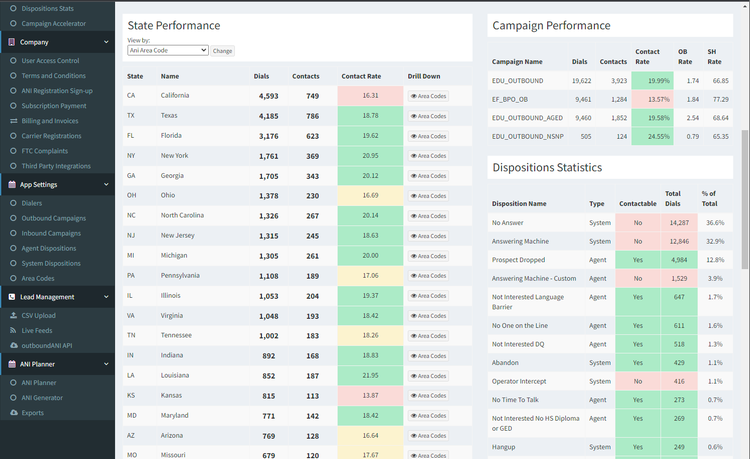Click the Billing and Invoices transfer icon
This screenshot has width=750, height=459.
coord(13,121)
